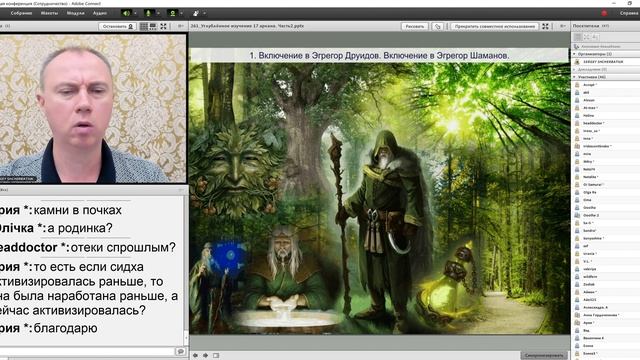Open status options dropdown arrow
Screen dimensions: 640x360
(204, 13)
